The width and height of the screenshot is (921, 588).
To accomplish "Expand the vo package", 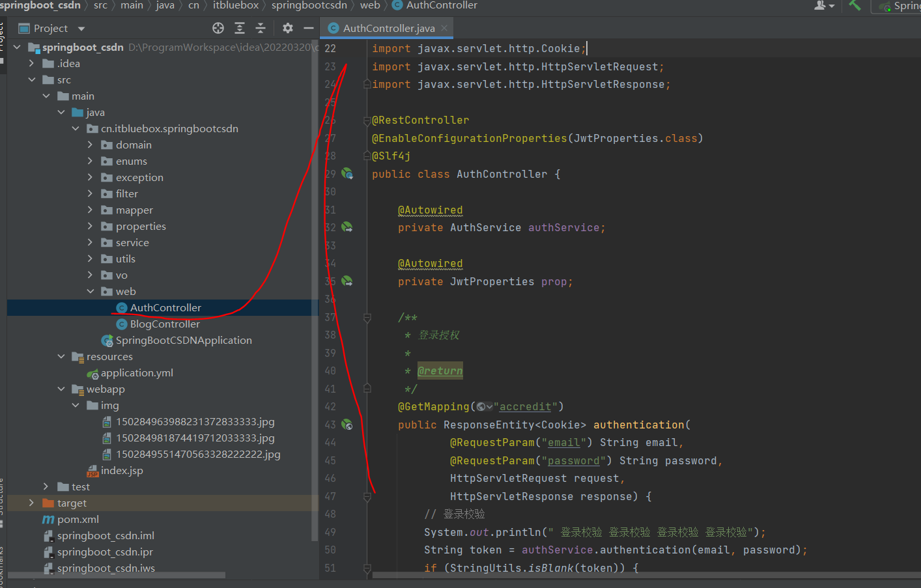I will click(x=90, y=275).
